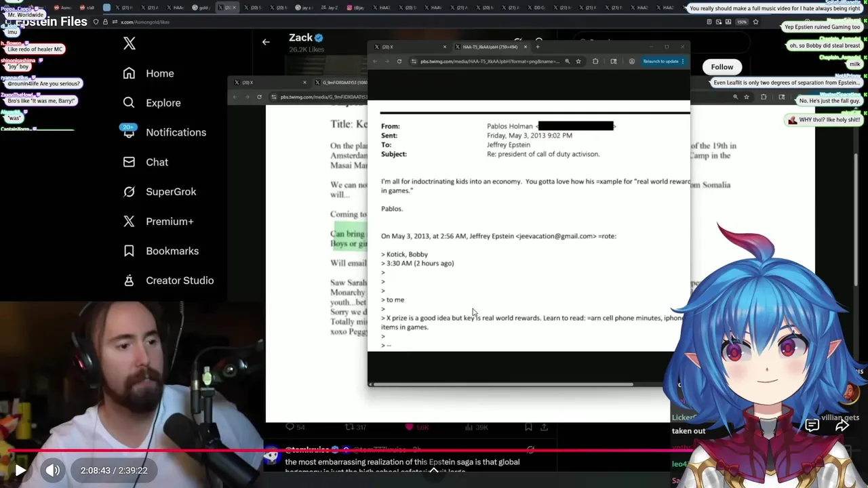
Task: Click the horizontal scrollbar under the email image
Action: [x=502, y=384]
